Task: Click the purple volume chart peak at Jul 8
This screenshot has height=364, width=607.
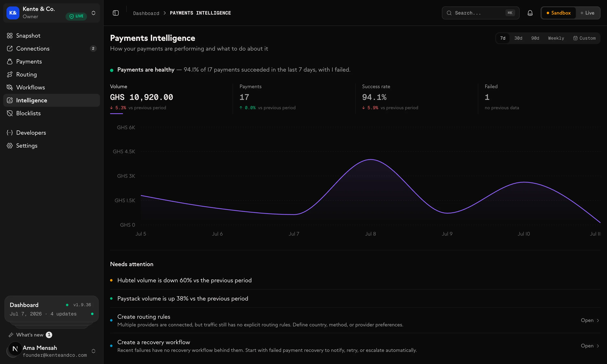Action: [371, 160]
